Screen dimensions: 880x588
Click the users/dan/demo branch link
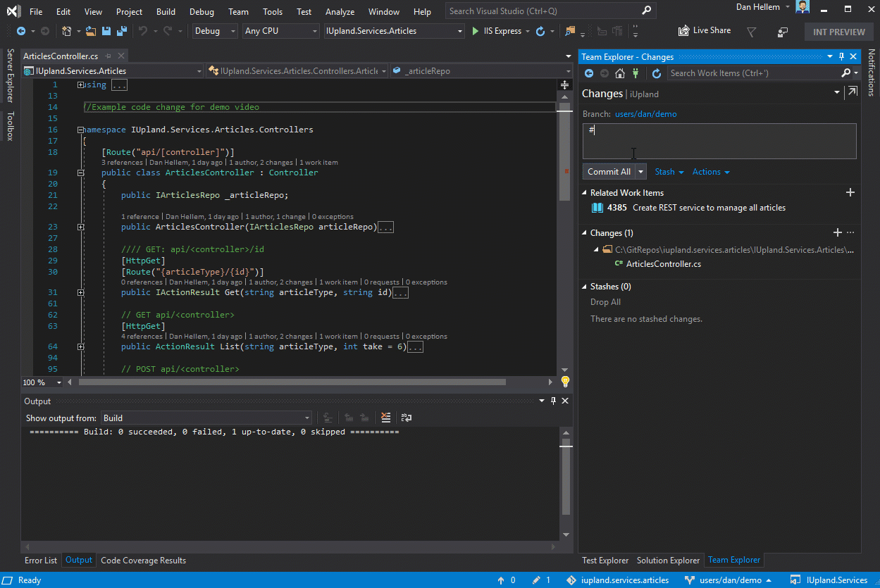646,114
